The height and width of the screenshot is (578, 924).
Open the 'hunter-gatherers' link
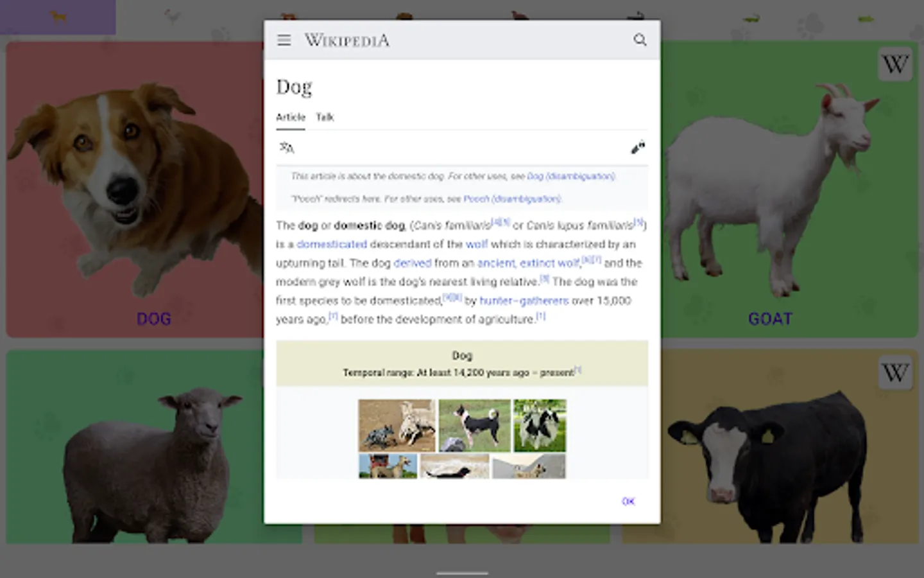point(524,301)
